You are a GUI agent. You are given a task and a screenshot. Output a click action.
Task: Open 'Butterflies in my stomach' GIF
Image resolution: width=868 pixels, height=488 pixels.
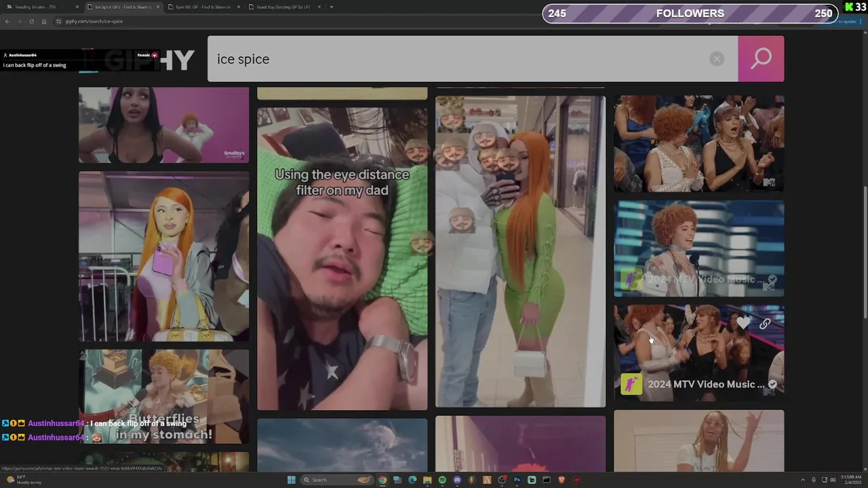click(x=163, y=396)
